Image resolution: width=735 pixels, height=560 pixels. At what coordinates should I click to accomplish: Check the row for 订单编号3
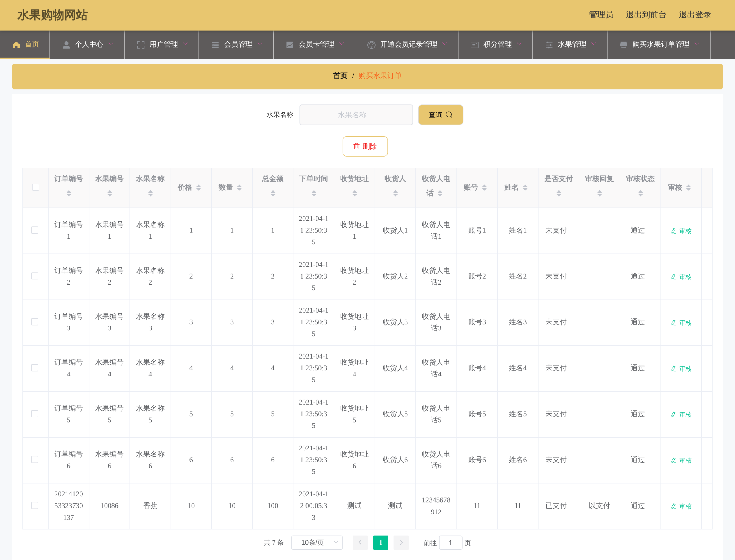35,322
